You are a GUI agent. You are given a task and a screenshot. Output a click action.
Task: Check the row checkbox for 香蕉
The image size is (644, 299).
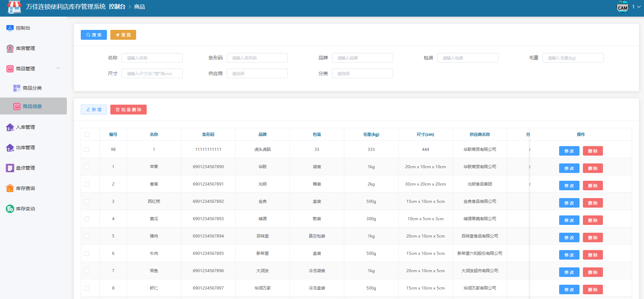point(87,184)
